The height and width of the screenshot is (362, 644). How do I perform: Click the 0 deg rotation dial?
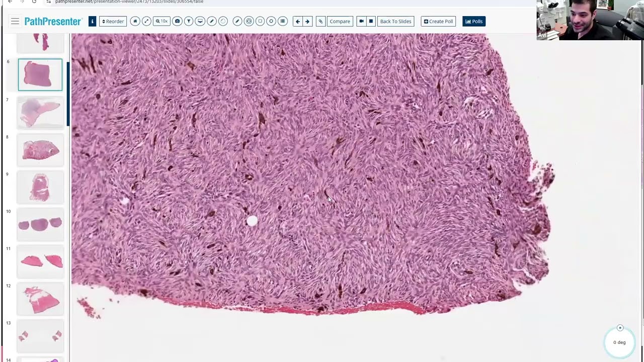point(619,342)
